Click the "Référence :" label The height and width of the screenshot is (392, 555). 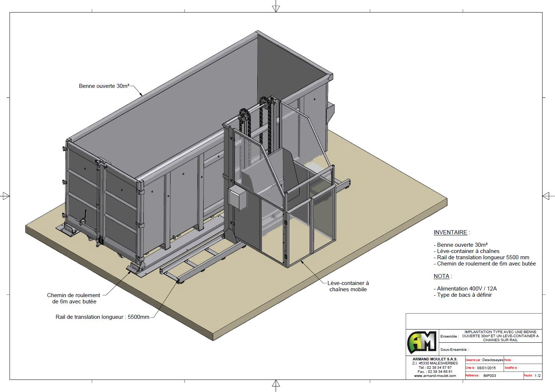click(x=472, y=376)
